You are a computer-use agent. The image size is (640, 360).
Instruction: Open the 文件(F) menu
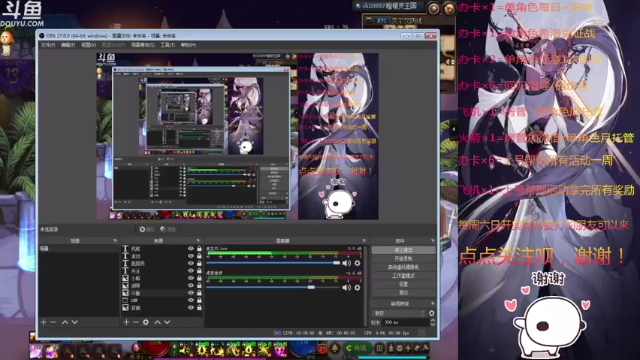(48, 45)
